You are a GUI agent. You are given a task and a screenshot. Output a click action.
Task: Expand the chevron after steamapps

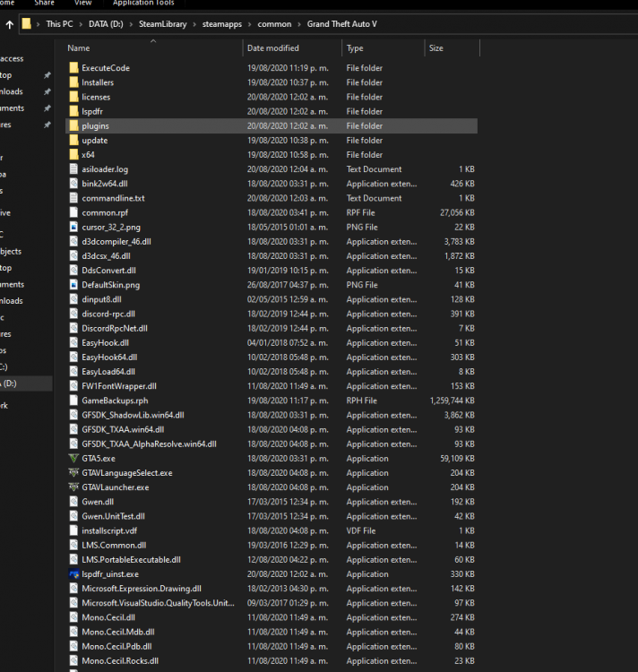click(x=250, y=24)
